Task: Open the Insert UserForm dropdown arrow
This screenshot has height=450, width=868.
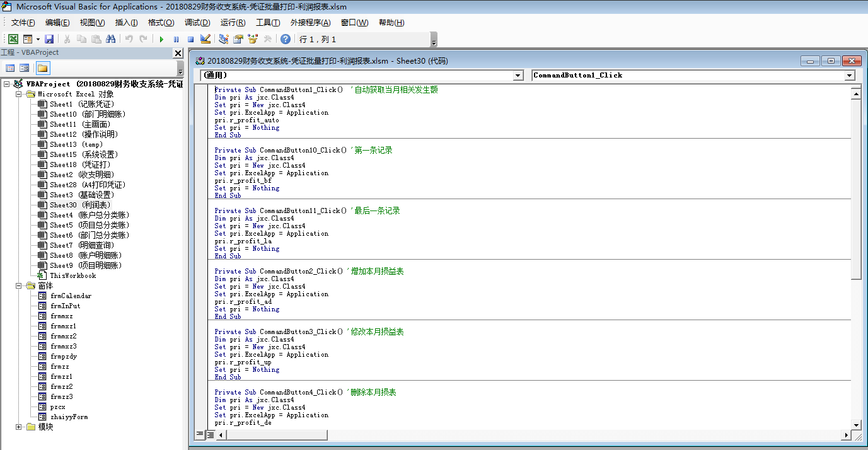Action: (38, 39)
